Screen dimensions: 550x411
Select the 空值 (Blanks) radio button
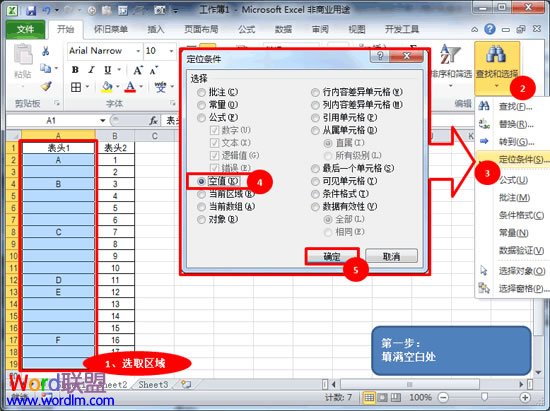pyautogui.click(x=201, y=181)
